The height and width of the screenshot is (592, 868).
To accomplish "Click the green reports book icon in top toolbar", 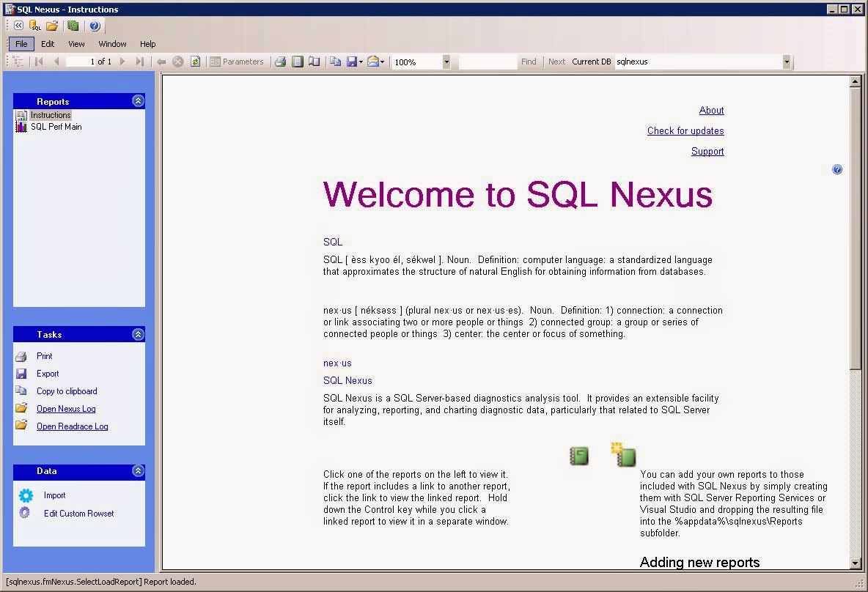I will 73,26.
